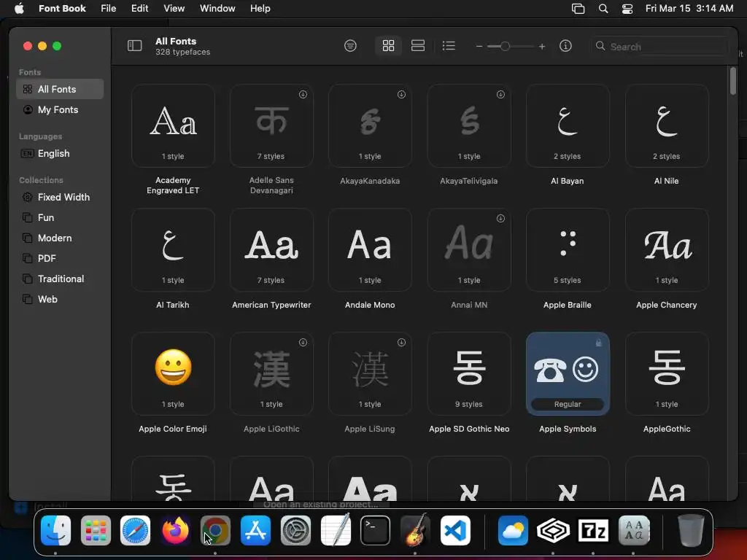
Task: Open the View menu
Action: (x=174, y=8)
